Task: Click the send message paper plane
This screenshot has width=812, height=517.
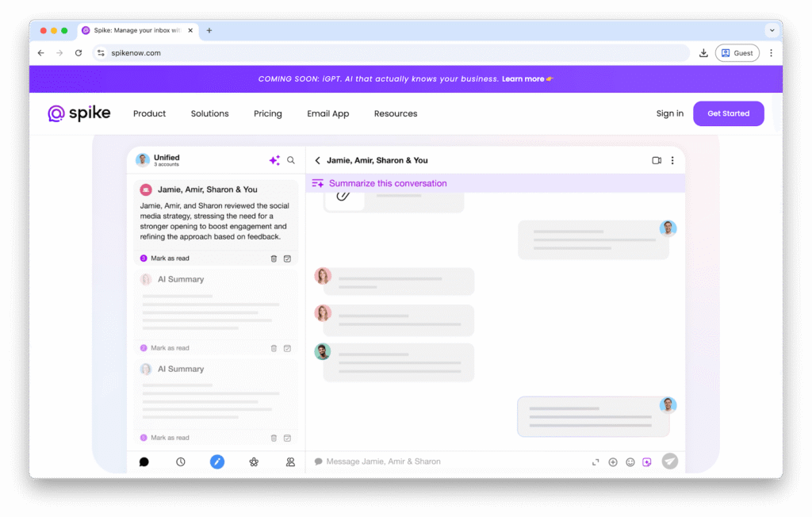Action: 670,461
